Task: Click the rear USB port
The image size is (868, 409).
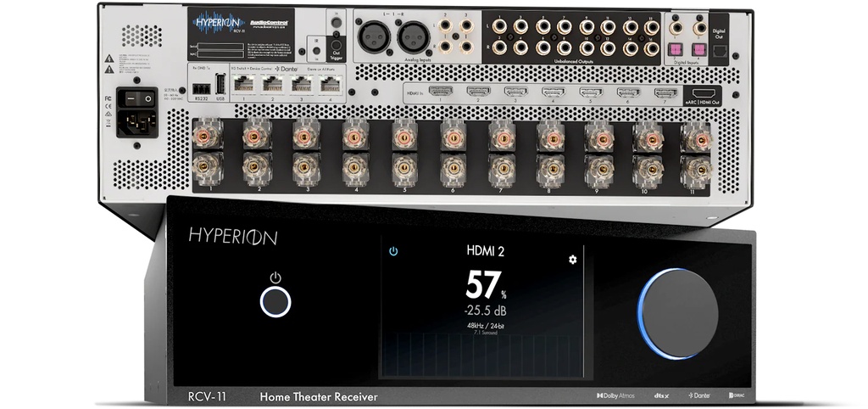Action: click(221, 85)
